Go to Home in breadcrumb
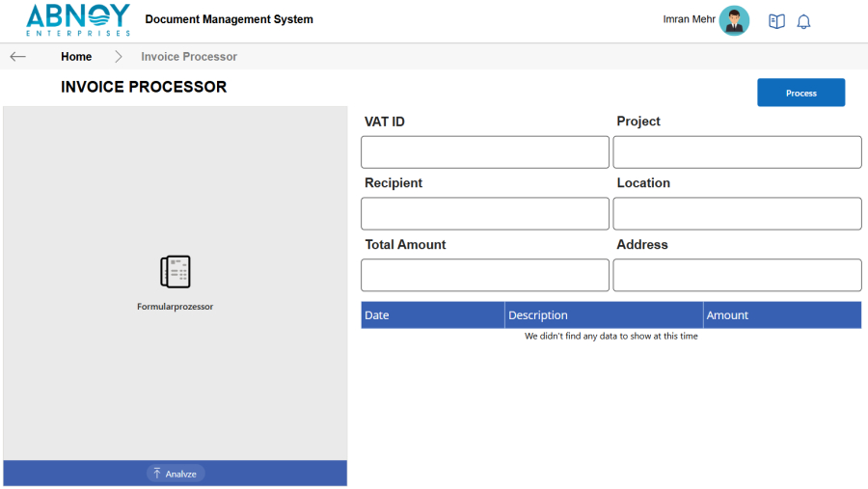The height and width of the screenshot is (489, 868). 76,57
